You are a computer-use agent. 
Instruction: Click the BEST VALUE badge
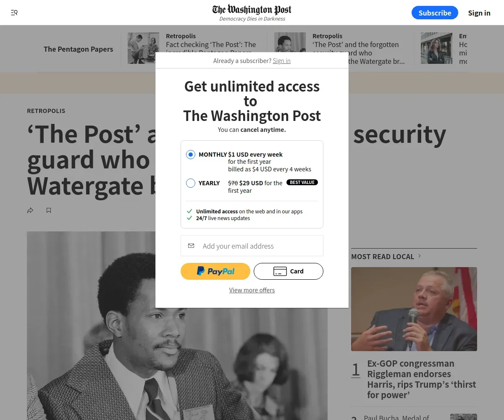pyautogui.click(x=302, y=182)
